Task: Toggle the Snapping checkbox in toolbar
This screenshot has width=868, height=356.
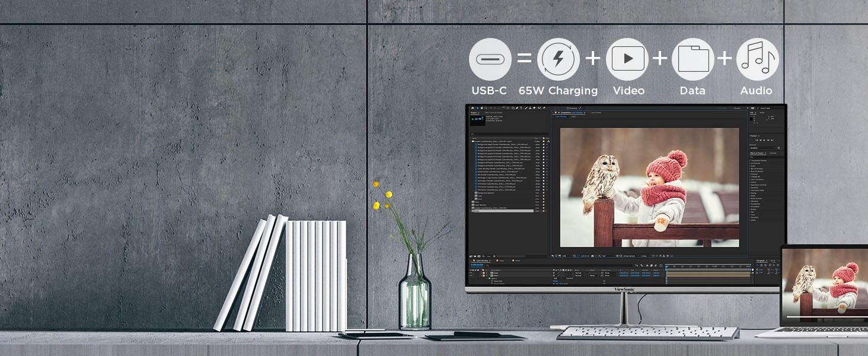Action: 567,108
